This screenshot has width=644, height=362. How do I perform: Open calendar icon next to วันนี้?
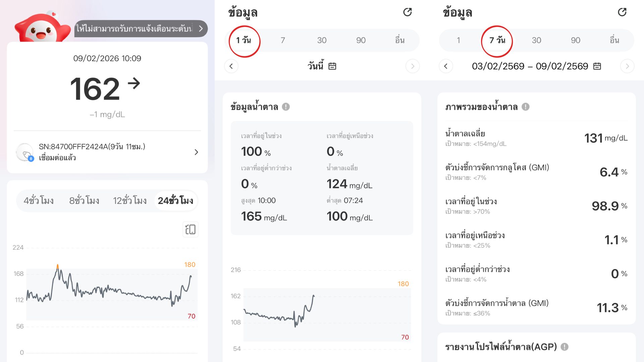332,66
